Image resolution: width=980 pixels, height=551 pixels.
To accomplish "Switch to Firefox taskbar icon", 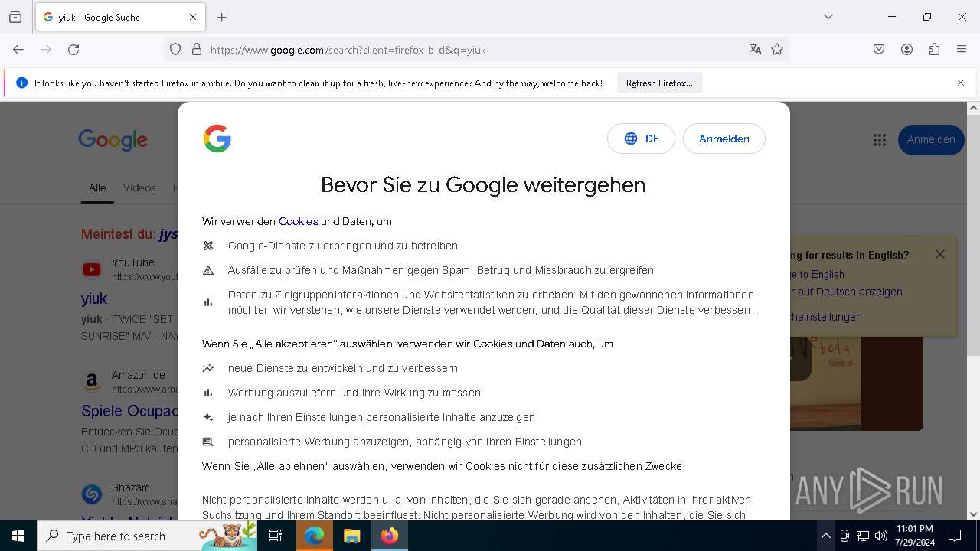I will [390, 536].
